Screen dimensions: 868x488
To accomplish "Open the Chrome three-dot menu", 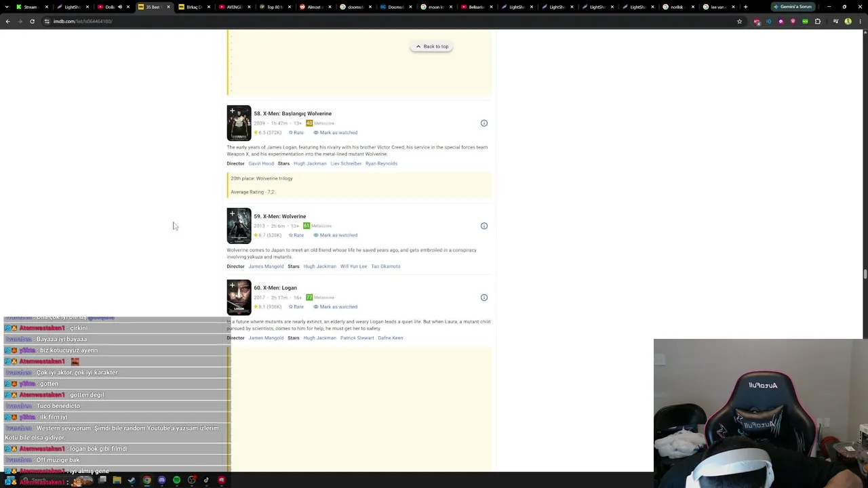I will click(860, 21).
